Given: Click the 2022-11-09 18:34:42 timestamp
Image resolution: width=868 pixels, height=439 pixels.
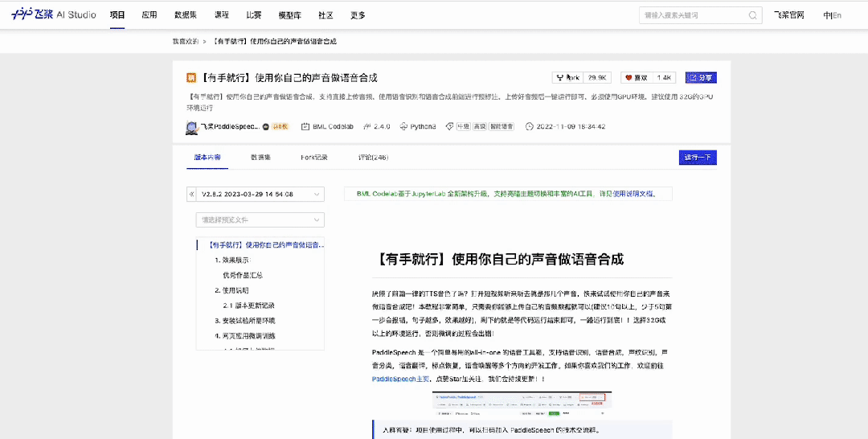Looking at the screenshot, I should pos(571,127).
